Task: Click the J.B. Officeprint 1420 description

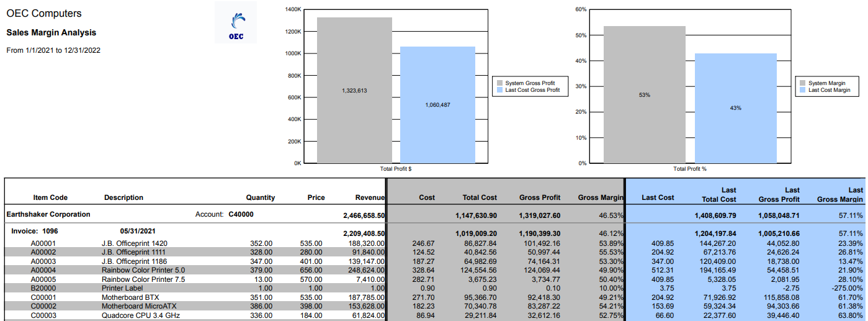Action: point(135,243)
